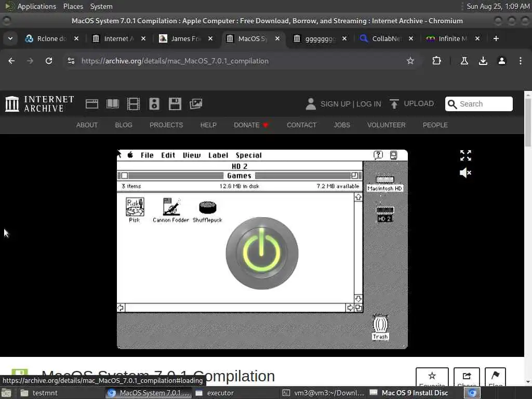Open the Cannon Fodder game icon
532x399 pixels.
point(170,210)
